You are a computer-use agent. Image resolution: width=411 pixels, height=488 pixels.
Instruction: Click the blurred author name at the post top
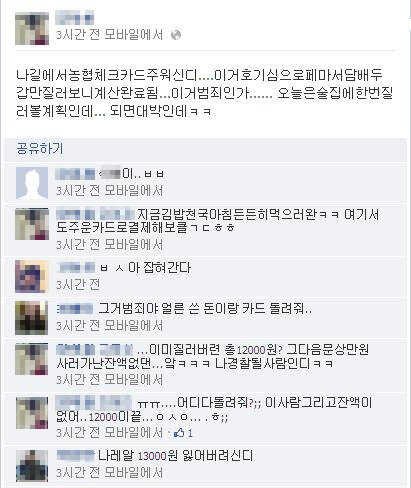74,18
